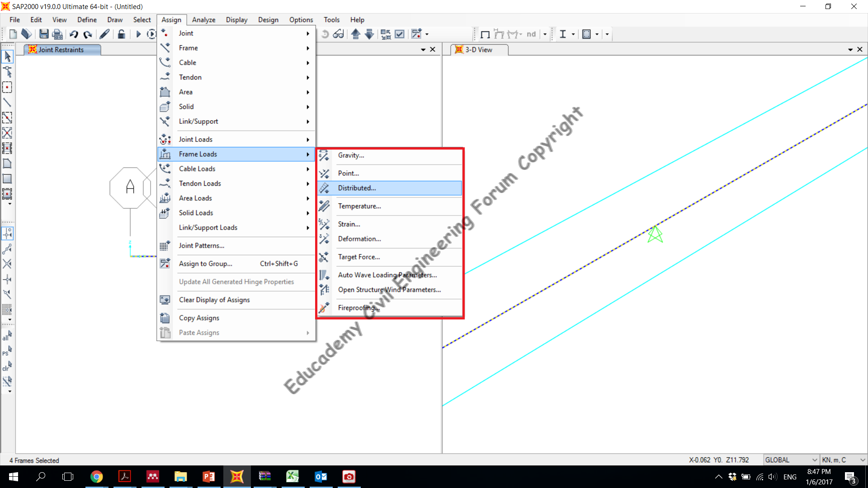
Task: Open Google Chrome from the taskbar
Action: [96, 477]
